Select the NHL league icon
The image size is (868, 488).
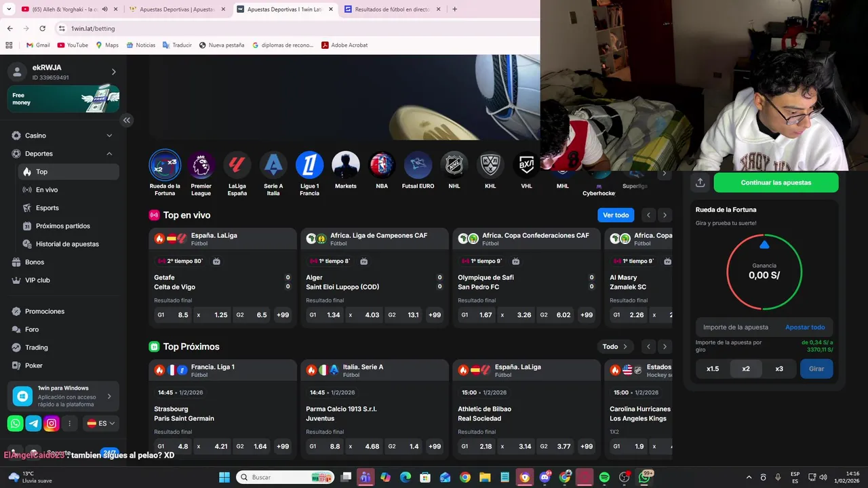tap(454, 165)
